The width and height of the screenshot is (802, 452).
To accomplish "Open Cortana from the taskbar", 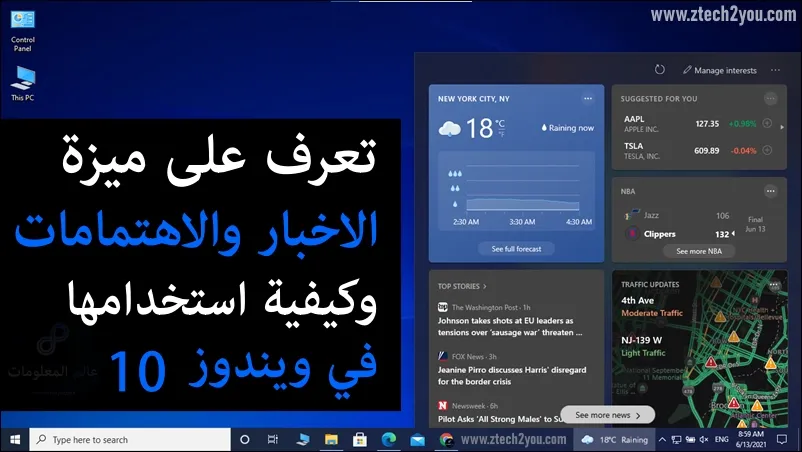I will [x=244, y=440].
